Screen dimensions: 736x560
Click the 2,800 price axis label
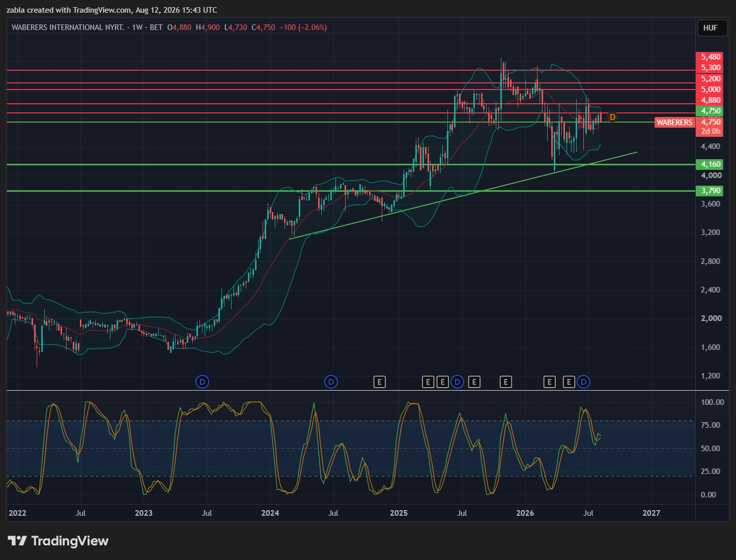tap(711, 261)
